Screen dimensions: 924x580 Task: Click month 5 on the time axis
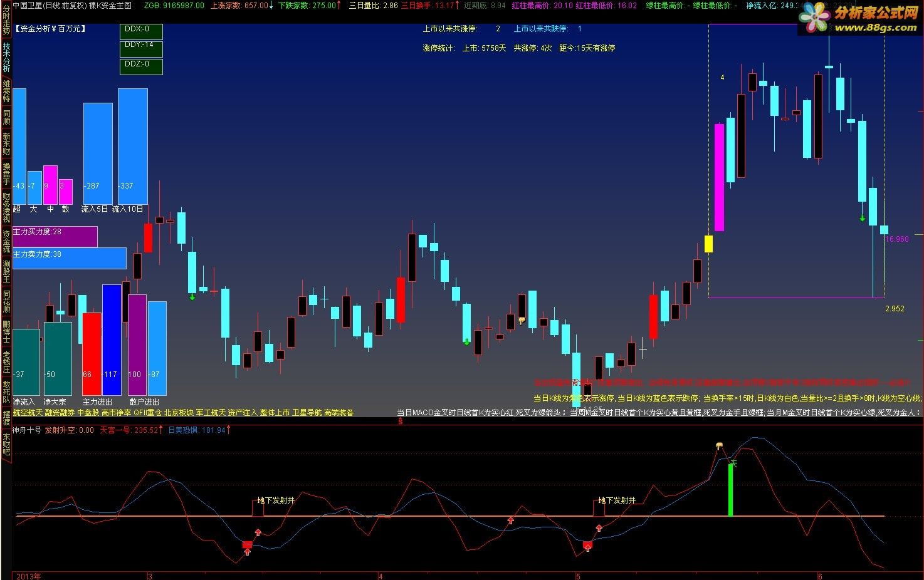coord(578,576)
